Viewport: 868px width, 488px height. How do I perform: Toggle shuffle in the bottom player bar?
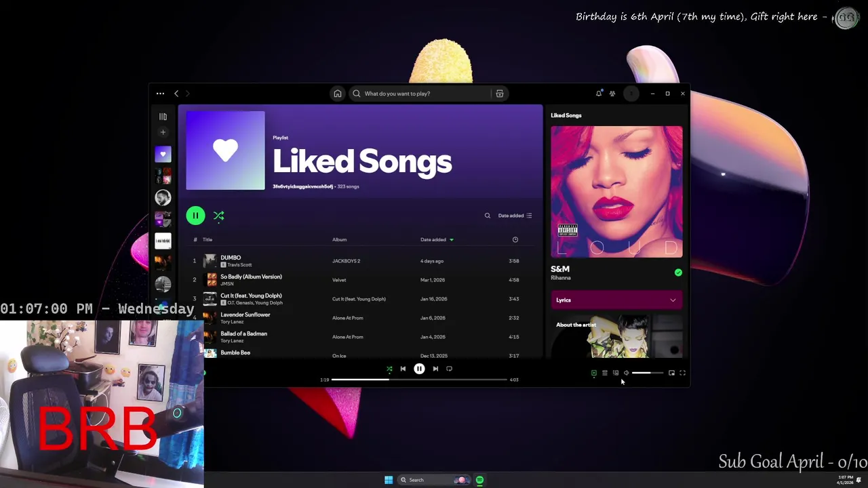click(389, 369)
